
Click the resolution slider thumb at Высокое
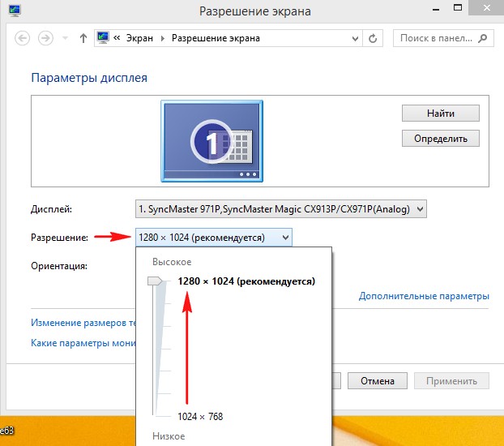coord(155,281)
